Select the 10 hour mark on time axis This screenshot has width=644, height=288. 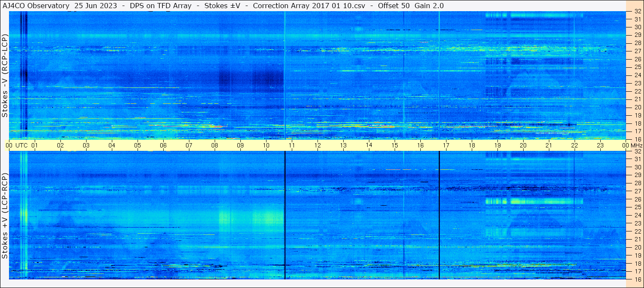[x=266, y=145]
